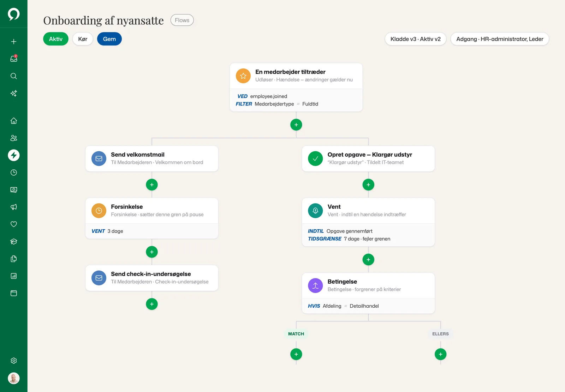Open the learning graduation cap icon
Screen dimensions: 565x392
point(14,242)
